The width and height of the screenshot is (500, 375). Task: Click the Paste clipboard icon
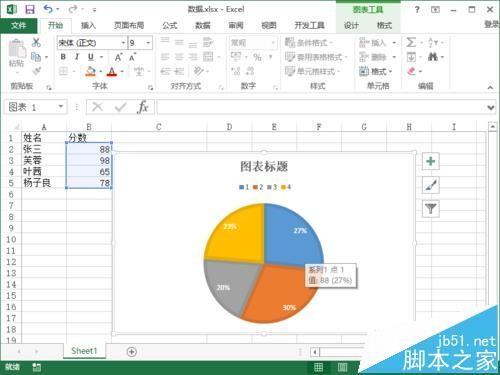coord(16,49)
